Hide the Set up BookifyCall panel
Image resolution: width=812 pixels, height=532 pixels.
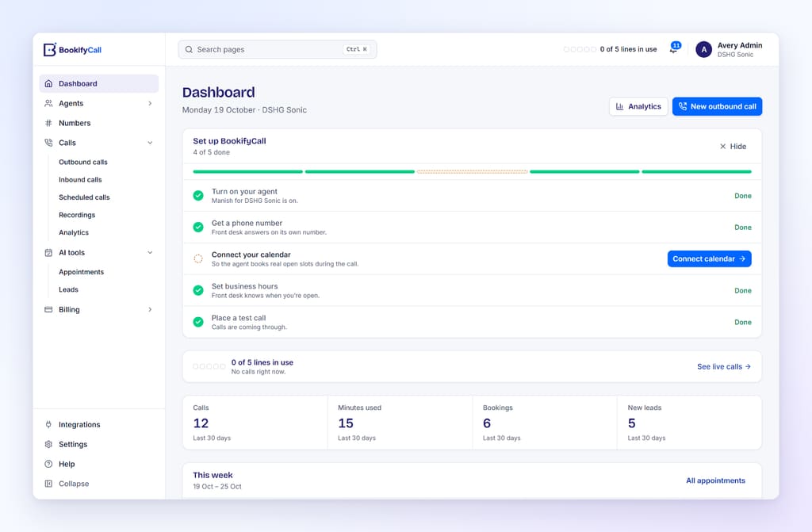(733, 147)
